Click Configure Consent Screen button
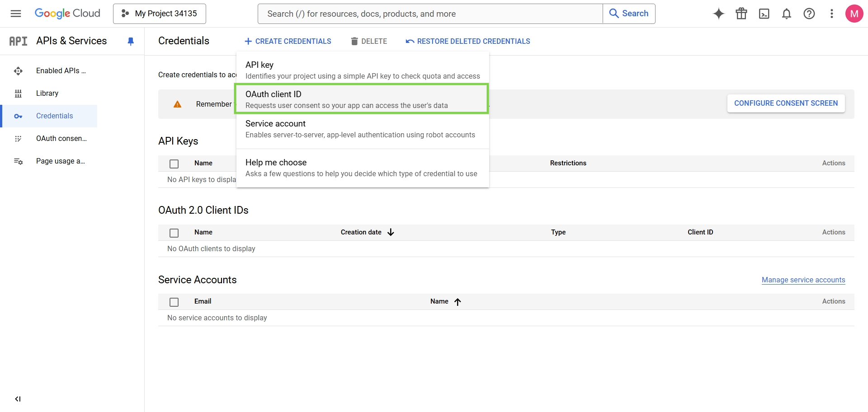Image resolution: width=868 pixels, height=412 pixels. coord(786,103)
